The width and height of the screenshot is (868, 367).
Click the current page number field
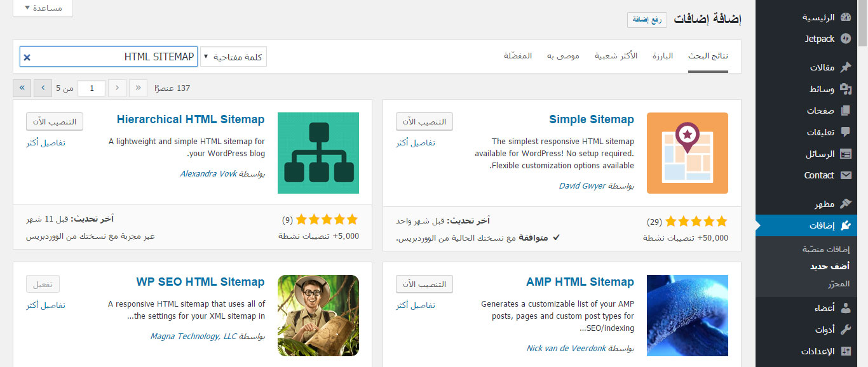click(x=92, y=88)
